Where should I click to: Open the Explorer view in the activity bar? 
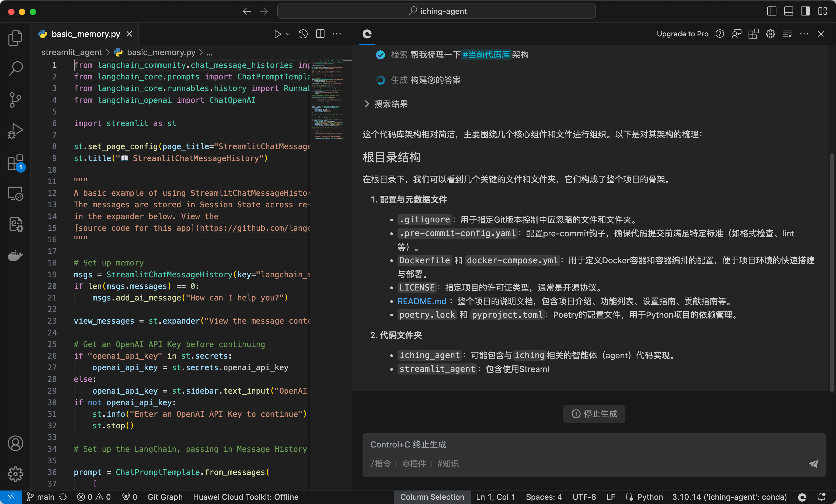click(x=15, y=38)
